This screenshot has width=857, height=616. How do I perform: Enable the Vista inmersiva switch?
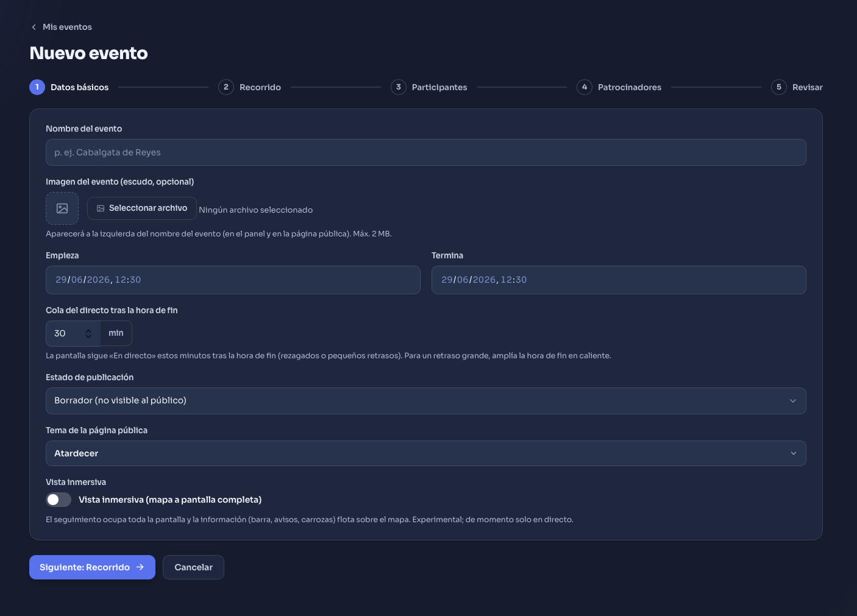[59, 500]
